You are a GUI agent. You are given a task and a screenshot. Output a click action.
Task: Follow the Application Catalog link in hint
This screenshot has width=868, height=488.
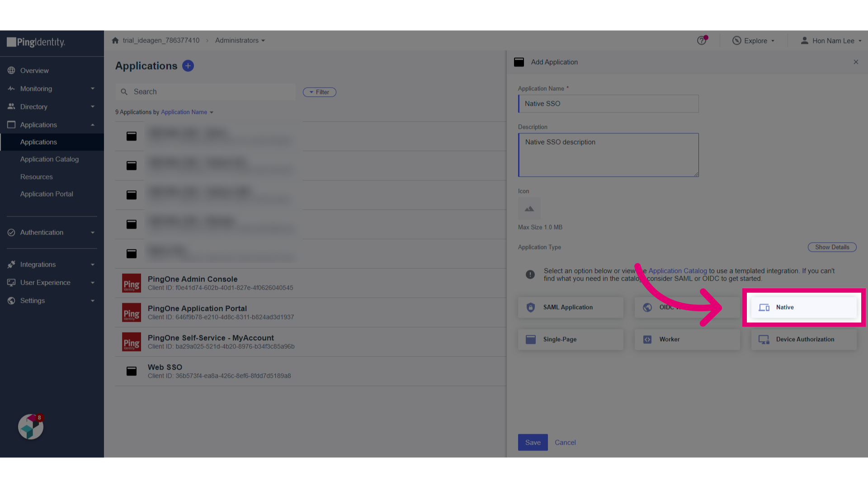pos(678,271)
